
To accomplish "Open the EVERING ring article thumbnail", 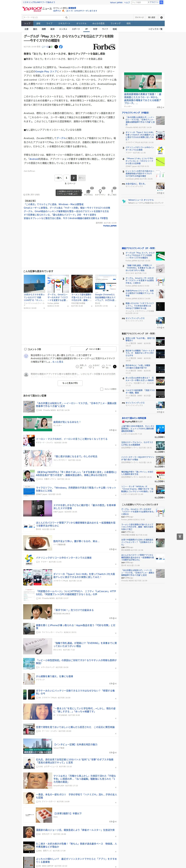I will coord(38,646).
